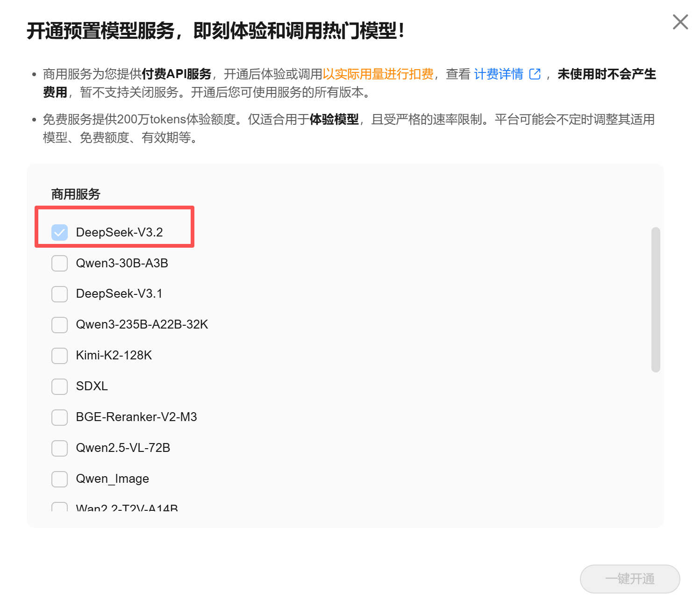The image size is (700, 601).
Task: Click the dialog title 开通预置模型服务
Action: pyautogui.click(x=100, y=31)
